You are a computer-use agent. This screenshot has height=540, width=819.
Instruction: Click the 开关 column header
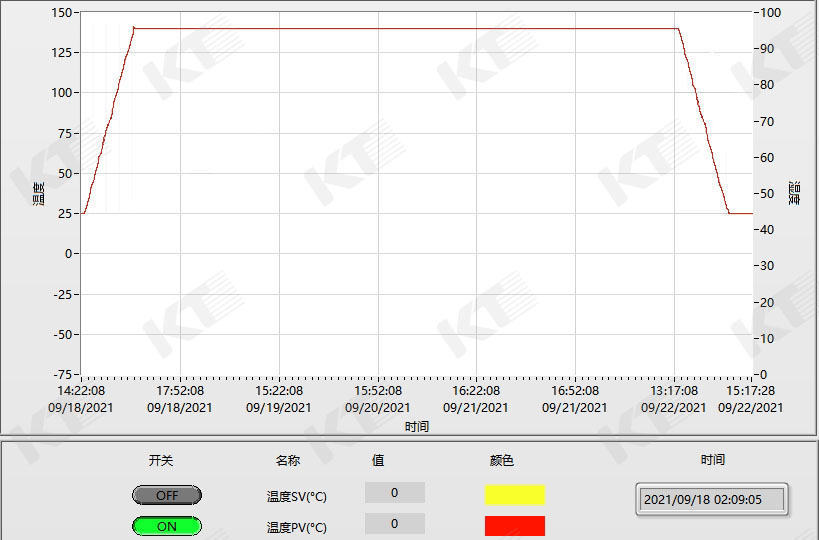[x=161, y=460]
